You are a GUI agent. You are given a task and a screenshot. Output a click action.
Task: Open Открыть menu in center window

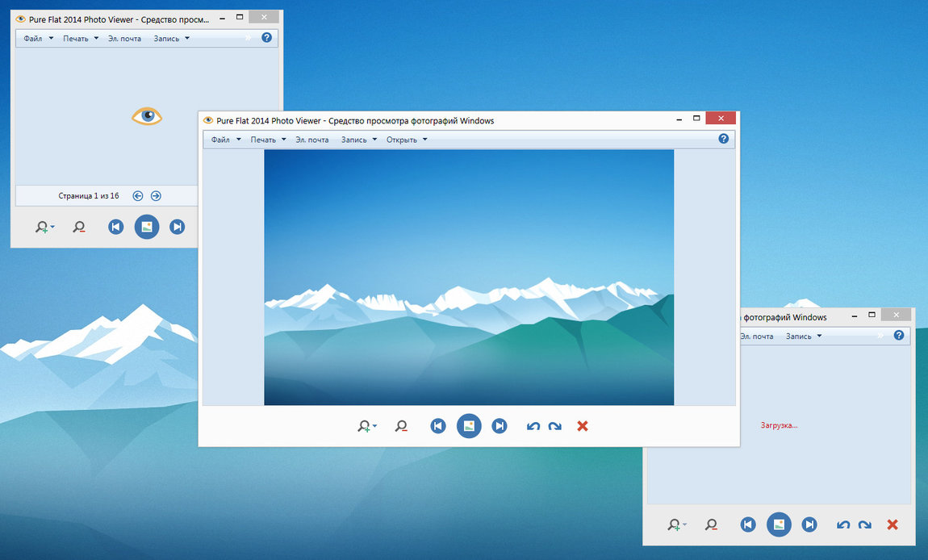tap(402, 140)
